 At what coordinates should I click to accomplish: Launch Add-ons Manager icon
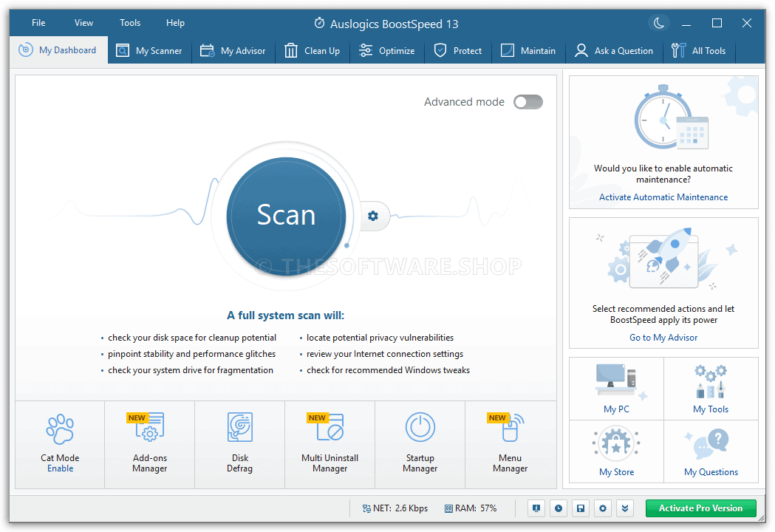pyautogui.click(x=150, y=427)
